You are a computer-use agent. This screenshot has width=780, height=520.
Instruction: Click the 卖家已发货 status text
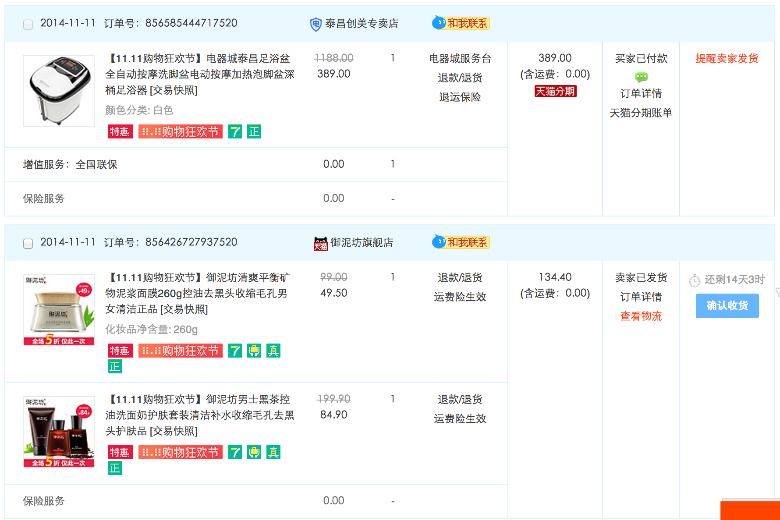[641, 277]
